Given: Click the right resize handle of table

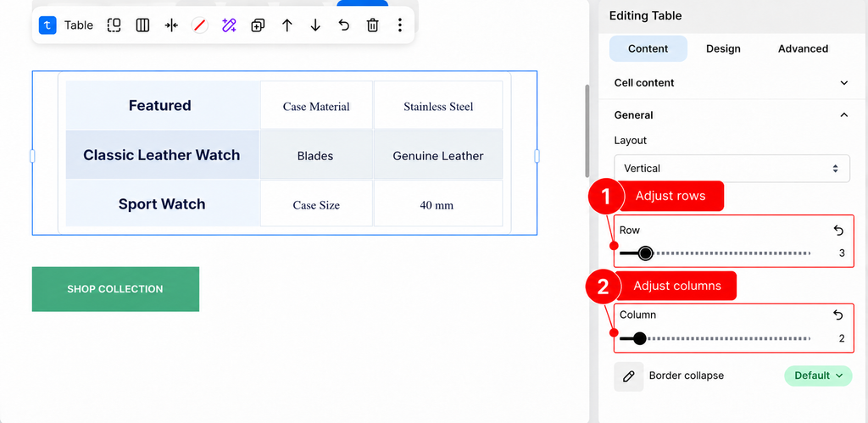Looking at the screenshot, I should 537,156.
